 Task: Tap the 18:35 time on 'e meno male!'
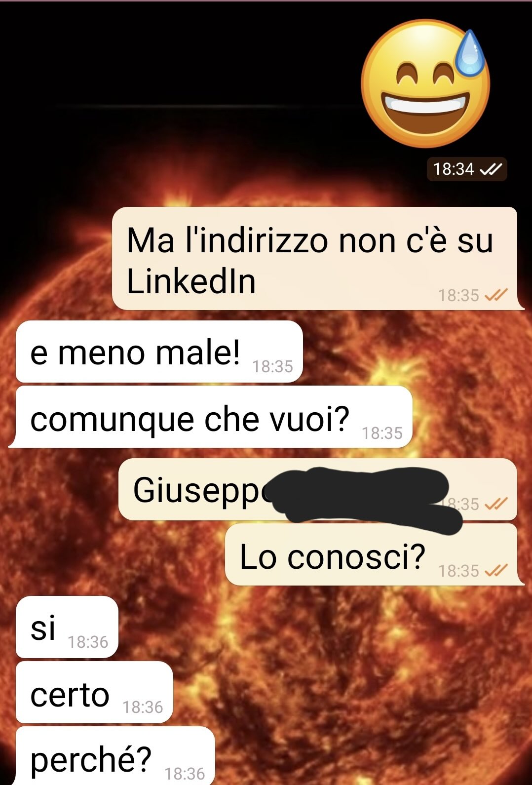click(272, 367)
